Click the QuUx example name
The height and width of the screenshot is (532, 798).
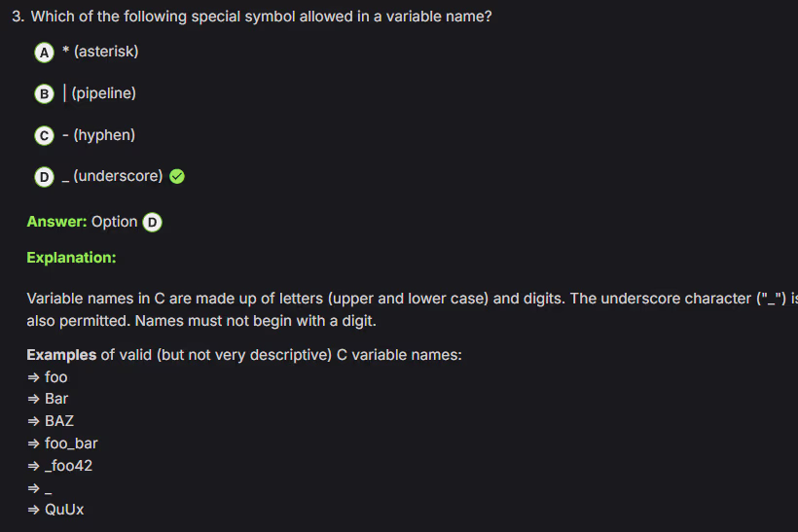point(64,510)
